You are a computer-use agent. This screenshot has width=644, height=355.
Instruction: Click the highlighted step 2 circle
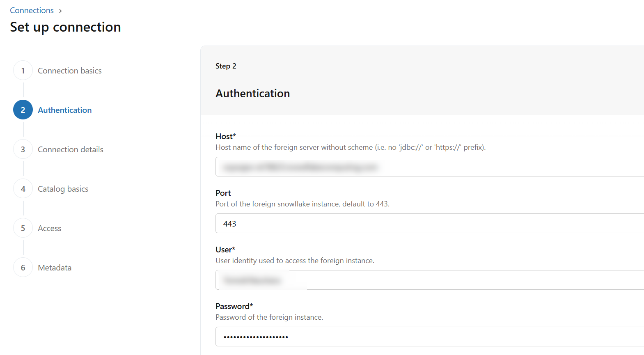point(23,110)
